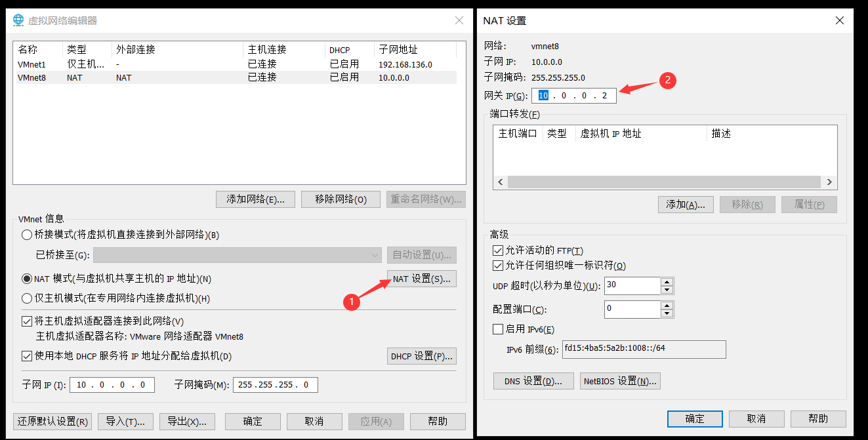Close the 虚拟网络编辑器 window
Screen dimensions: 868x440
pos(459,20)
